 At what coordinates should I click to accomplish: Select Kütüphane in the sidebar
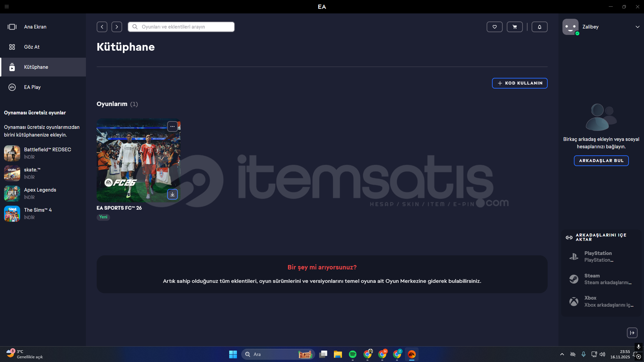click(43, 67)
